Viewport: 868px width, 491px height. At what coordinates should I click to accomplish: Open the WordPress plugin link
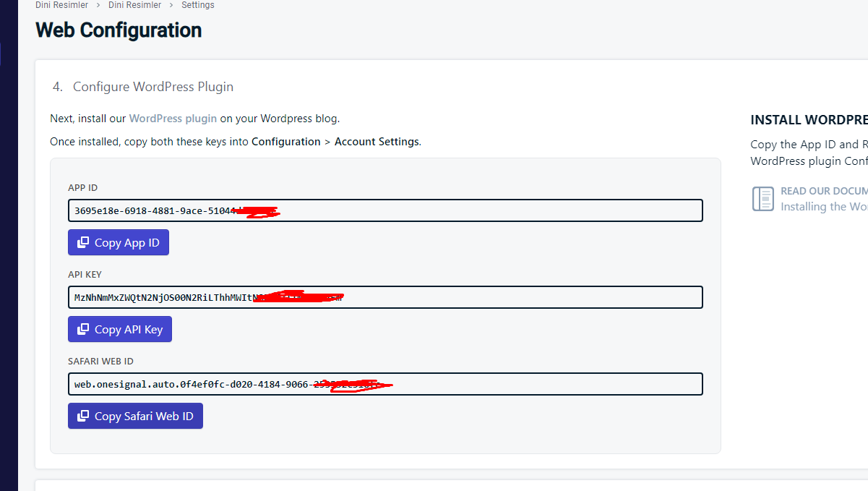[173, 118]
